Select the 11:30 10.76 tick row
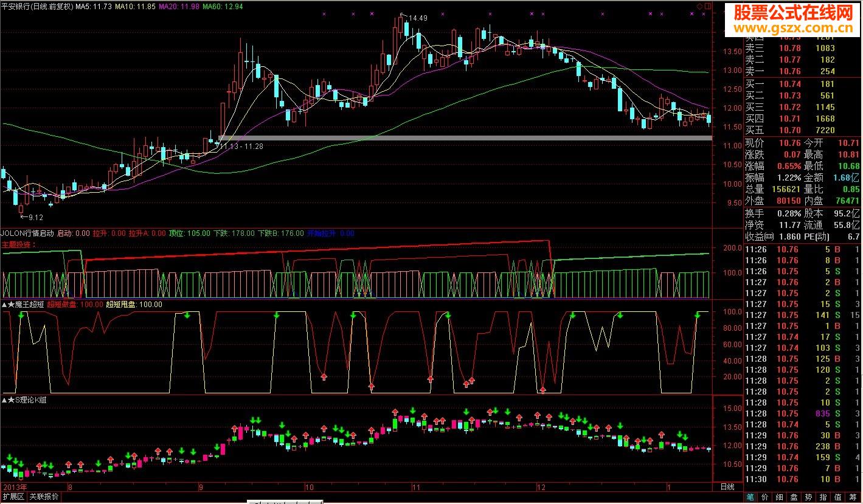 pos(803,479)
